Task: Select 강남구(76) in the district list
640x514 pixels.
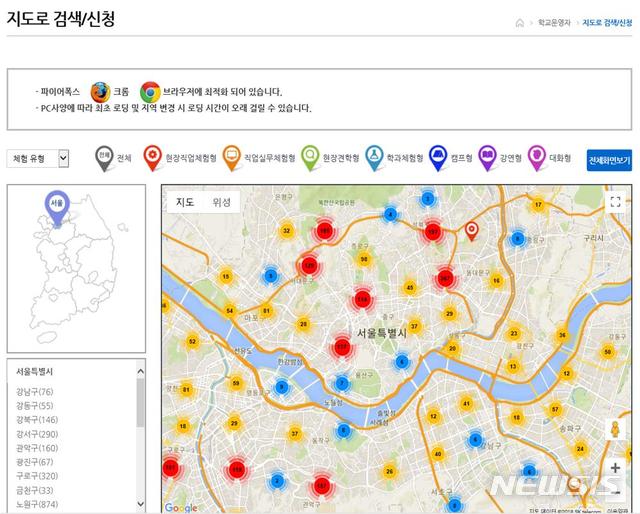Action: point(35,392)
